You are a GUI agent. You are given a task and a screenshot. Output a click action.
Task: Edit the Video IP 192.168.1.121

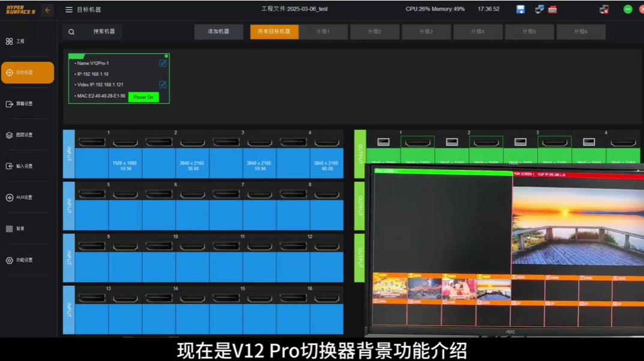coord(163,85)
